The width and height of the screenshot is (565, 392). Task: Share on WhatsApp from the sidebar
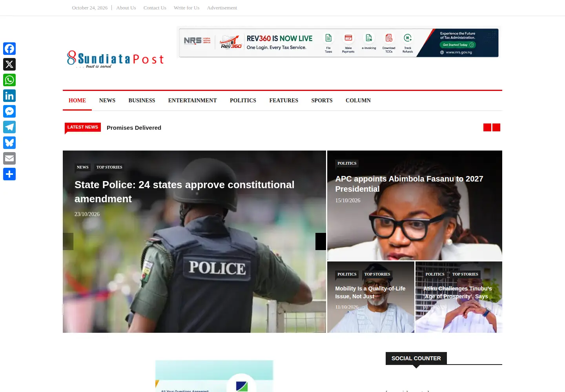pos(9,80)
